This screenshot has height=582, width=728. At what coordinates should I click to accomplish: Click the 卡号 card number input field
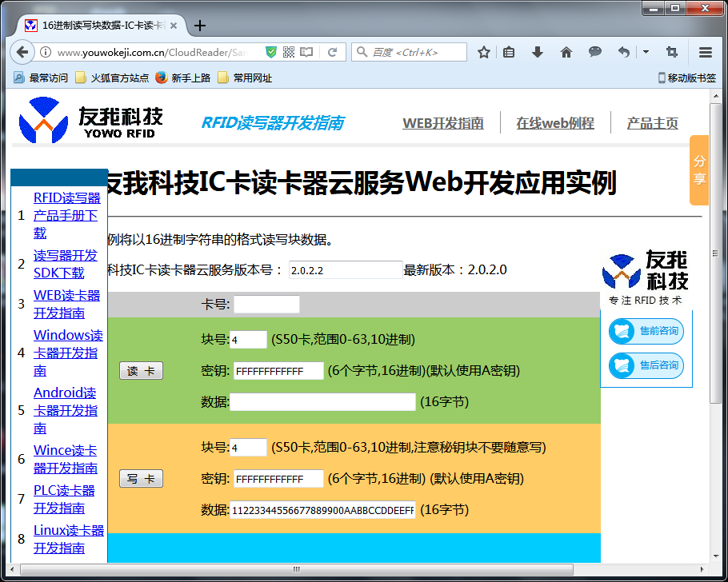[x=266, y=304]
